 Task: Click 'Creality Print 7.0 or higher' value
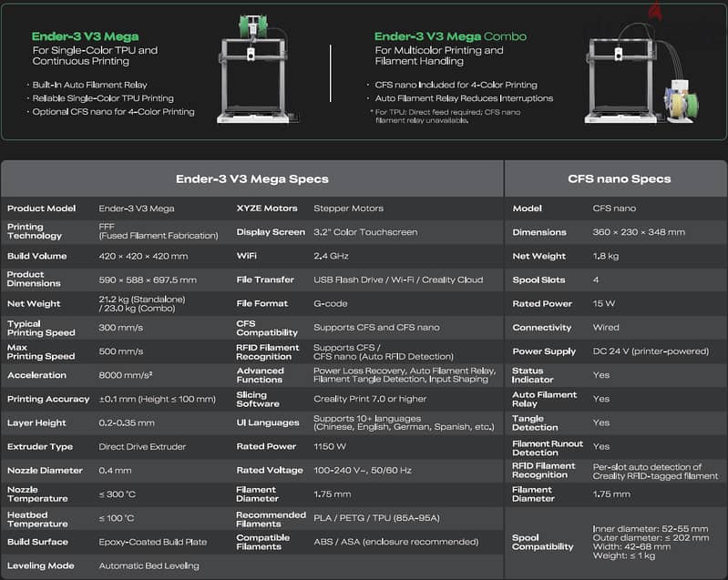click(370, 399)
